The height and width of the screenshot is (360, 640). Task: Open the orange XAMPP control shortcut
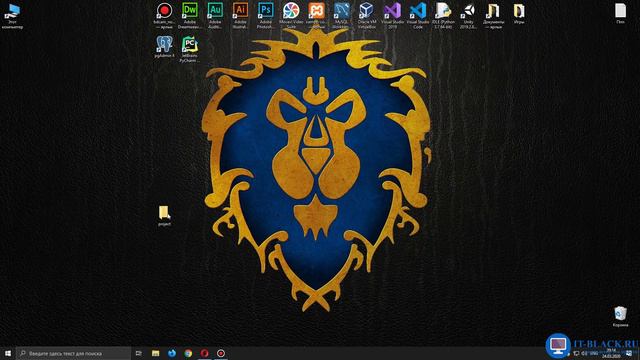316,16
